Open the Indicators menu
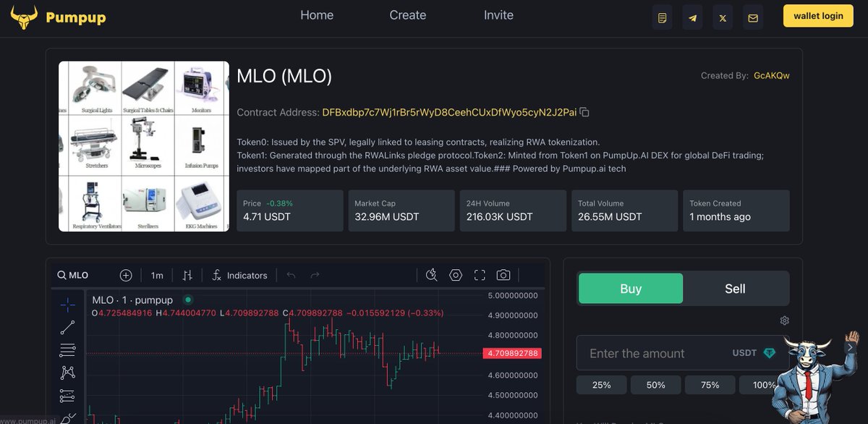 coord(239,275)
